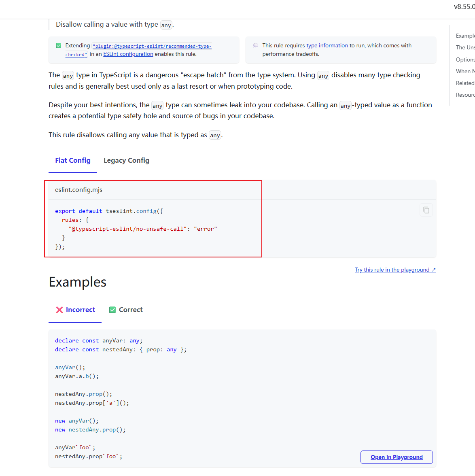The height and width of the screenshot is (476, 475).
Task: Switch to the Flat Config tab
Action: click(73, 160)
